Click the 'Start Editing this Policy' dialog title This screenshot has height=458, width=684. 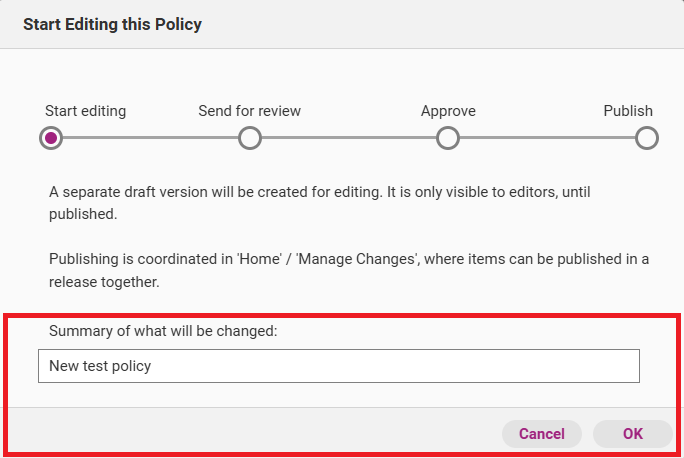[x=112, y=24]
